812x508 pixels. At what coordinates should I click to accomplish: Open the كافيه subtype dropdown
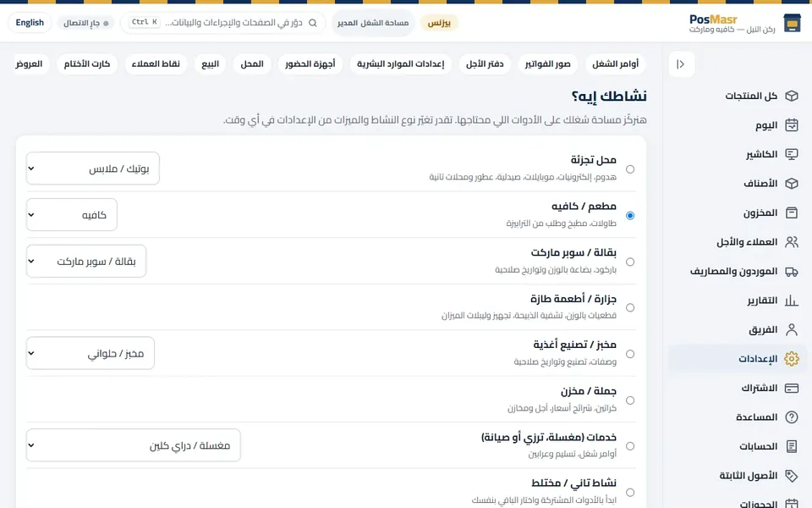click(x=71, y=214)
